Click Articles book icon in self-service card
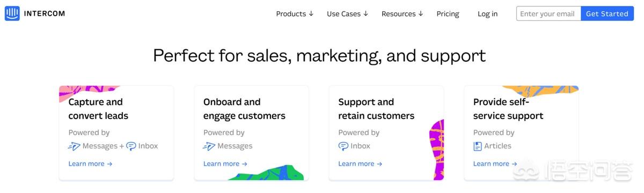The image size is (644, 193). point(478,146)
